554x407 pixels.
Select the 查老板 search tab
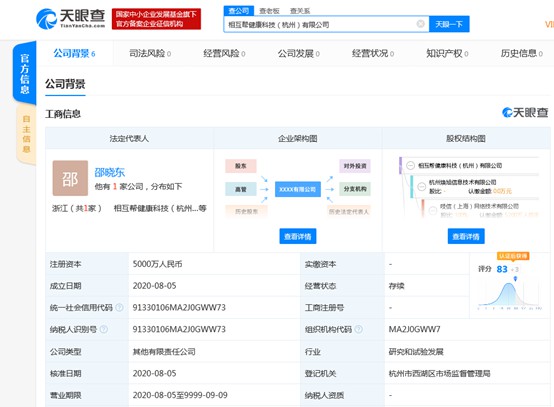coord(269,11)
